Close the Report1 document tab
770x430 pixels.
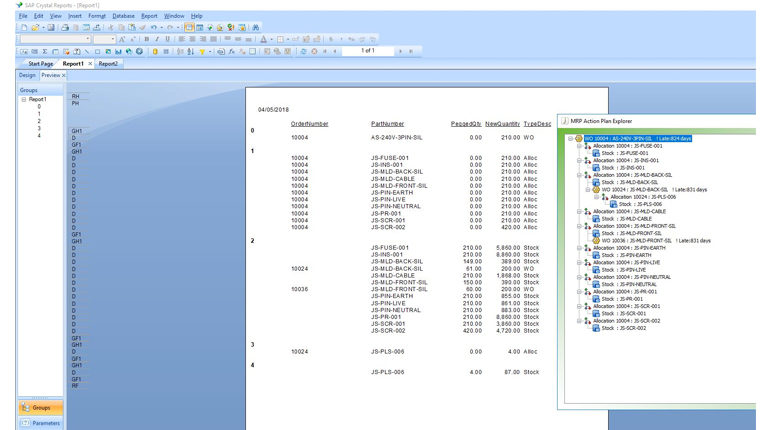point(90,64)
